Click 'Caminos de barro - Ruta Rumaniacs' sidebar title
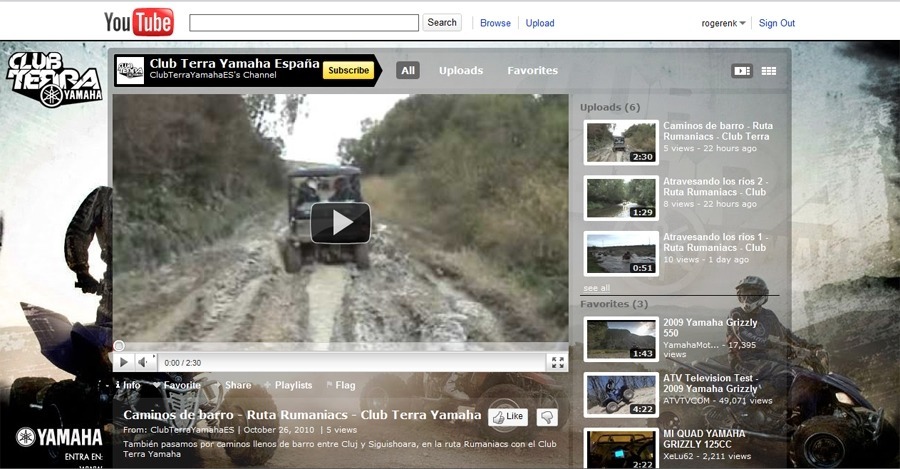The width and height of the screenshot is (900, 469). click(718, 131)
